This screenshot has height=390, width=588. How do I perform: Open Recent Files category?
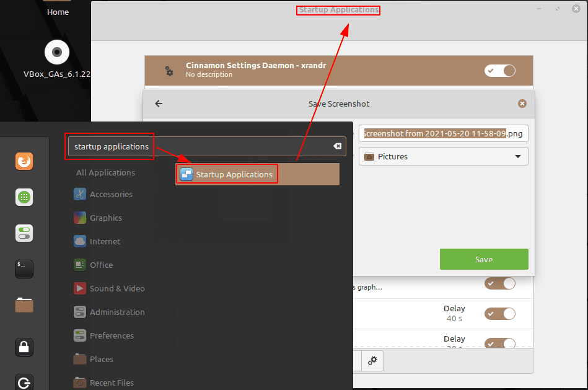point(104,383)
